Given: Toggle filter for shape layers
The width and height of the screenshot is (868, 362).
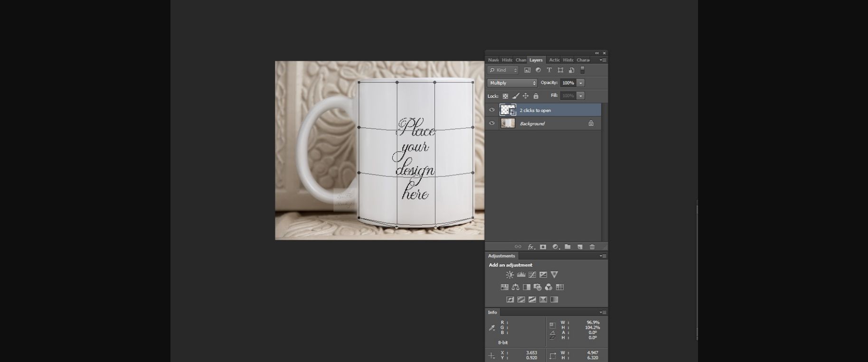Looking at the screenshot, I should 560,70.
